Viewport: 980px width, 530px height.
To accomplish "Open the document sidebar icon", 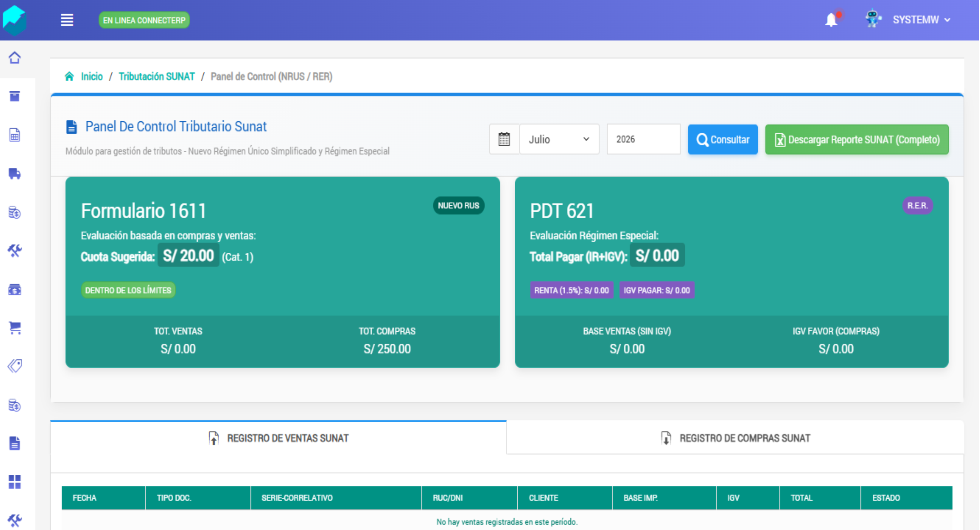I will point(14,444).
